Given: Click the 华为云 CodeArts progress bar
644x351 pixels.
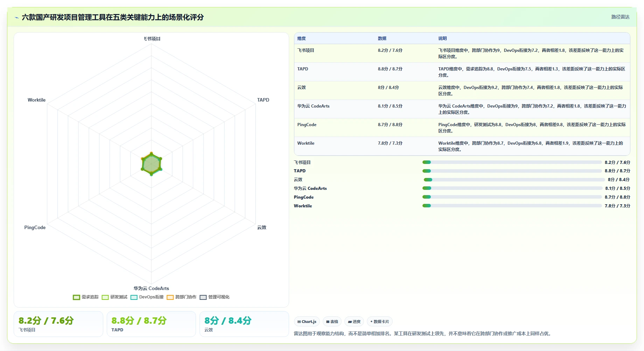Looking at the screenshot, I should point(512,188).
